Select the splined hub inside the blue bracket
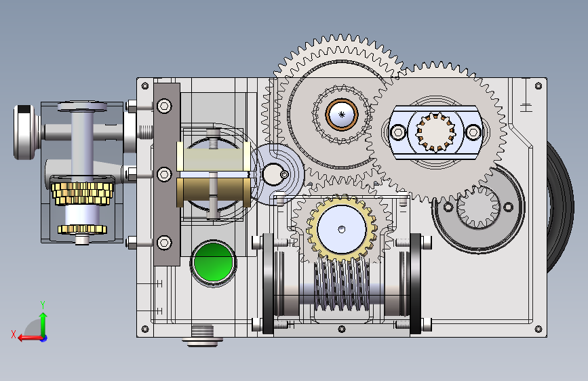This screenshot has width=588, height=381. [435, 132]
